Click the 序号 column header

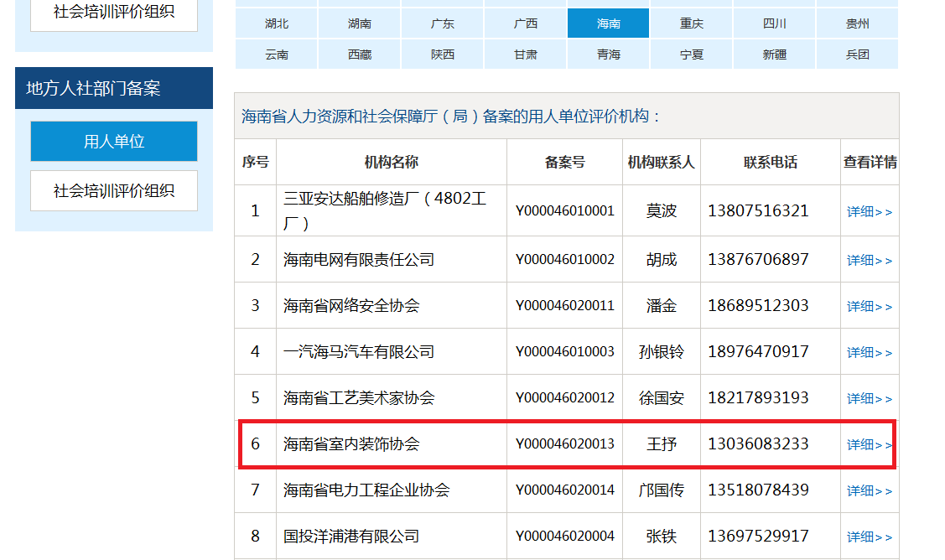tap(256, 162)
